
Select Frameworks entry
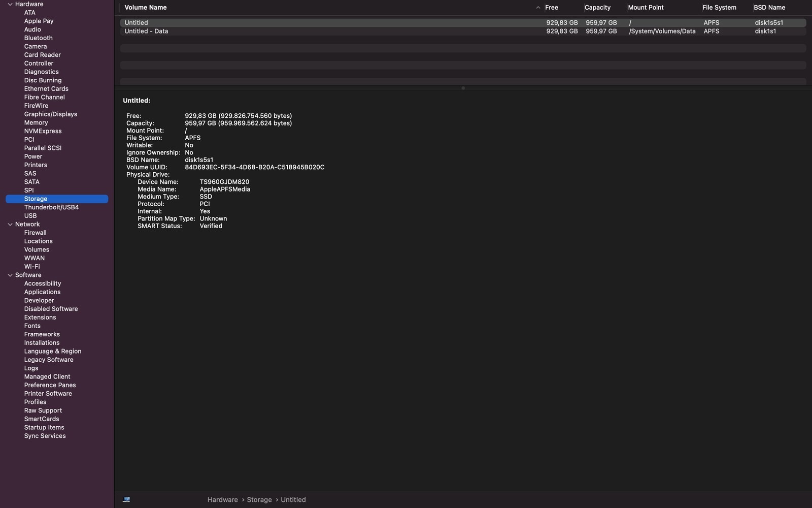point(42,334)
